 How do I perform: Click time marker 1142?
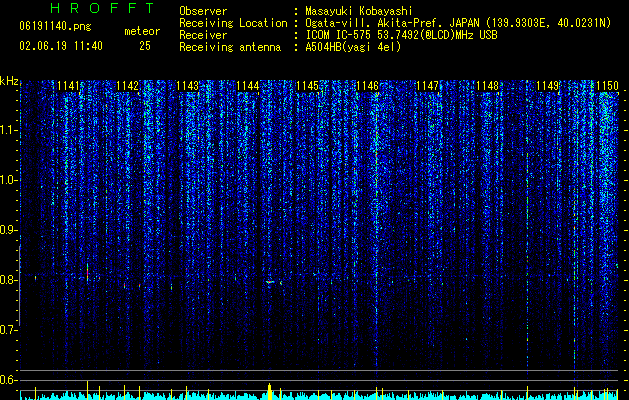128,86
